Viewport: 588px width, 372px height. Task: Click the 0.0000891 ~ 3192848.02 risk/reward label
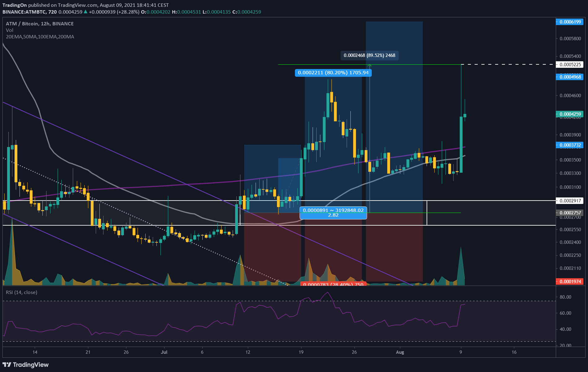[333, 213]
